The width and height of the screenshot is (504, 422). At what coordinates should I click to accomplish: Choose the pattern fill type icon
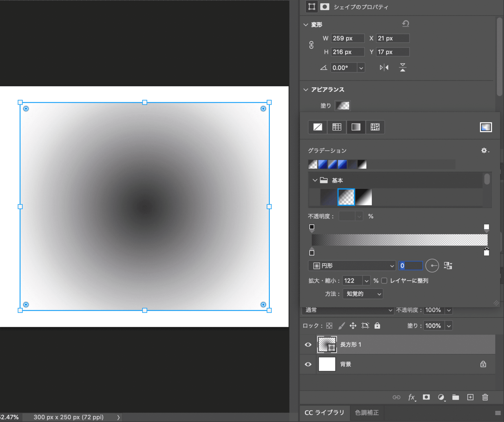click(x=375, y=127)
